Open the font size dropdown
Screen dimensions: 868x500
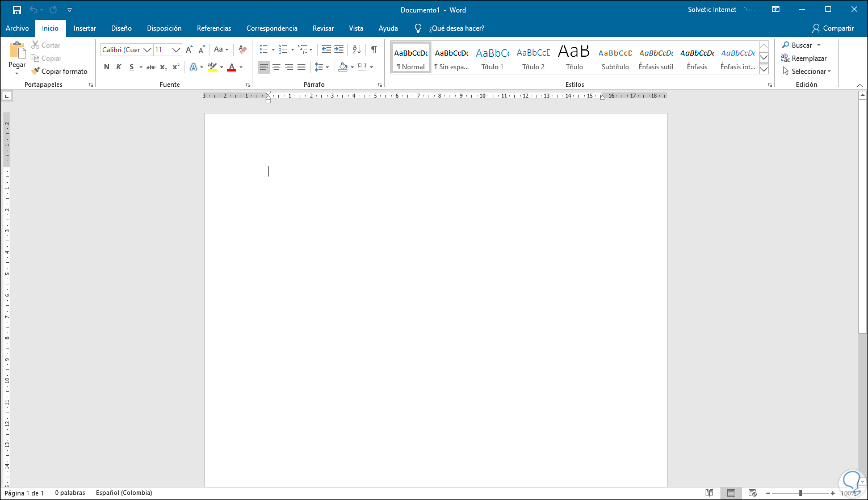[176, 50]
